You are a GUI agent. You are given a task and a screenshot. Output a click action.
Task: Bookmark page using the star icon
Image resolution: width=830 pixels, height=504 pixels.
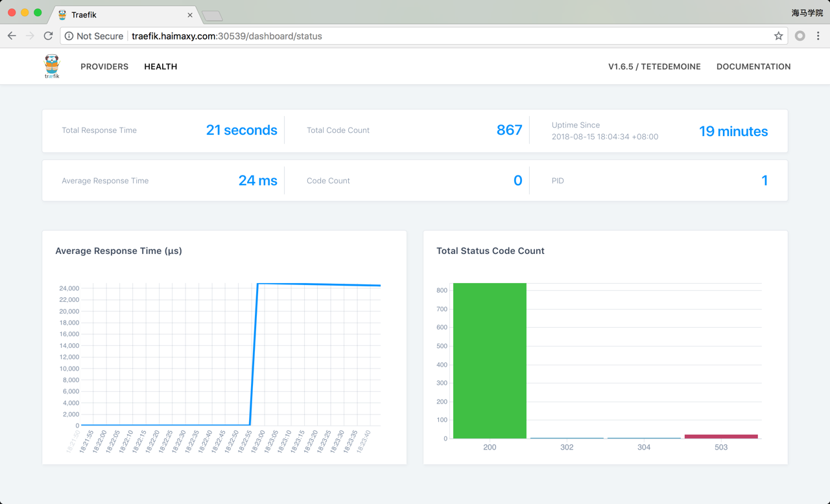(x=778, y=36)
